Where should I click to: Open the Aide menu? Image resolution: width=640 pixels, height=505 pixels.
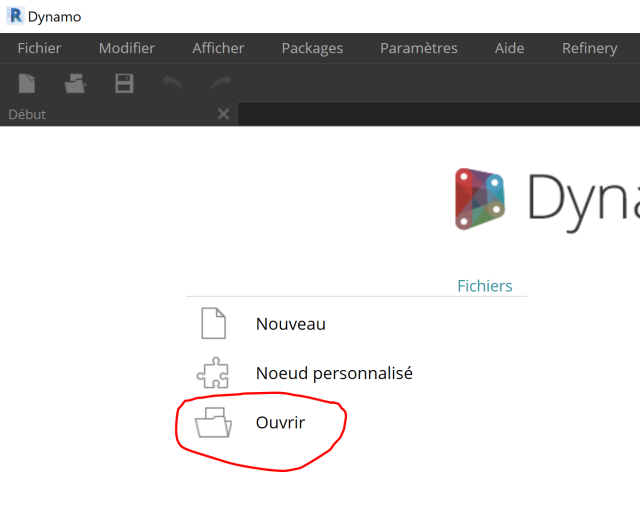pos(509,48)
